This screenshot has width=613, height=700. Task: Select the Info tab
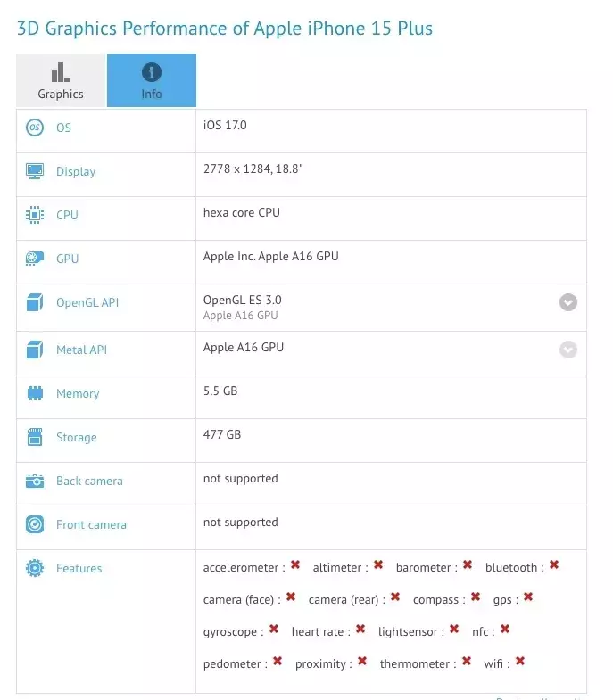[x=152, y=80]
